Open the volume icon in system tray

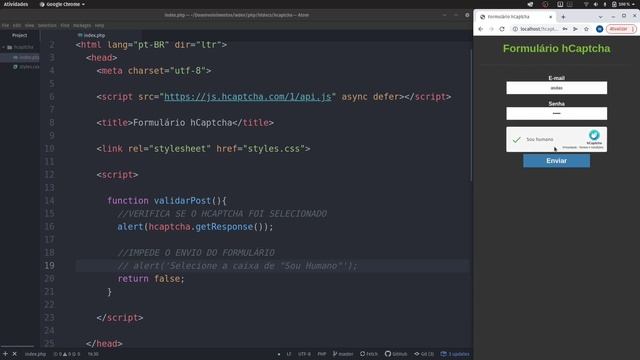(x=596, y=4)
